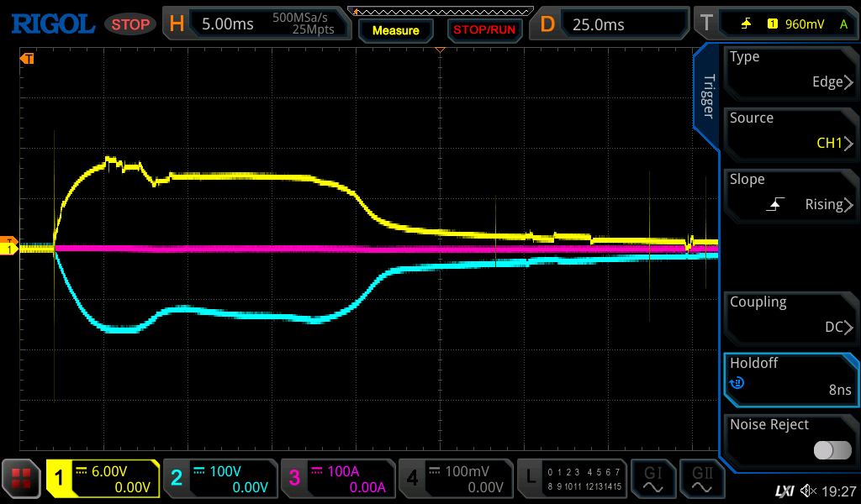861x504 pixels.
Task: Toggle the Noise Reject switch
Action: click(832, 450)
